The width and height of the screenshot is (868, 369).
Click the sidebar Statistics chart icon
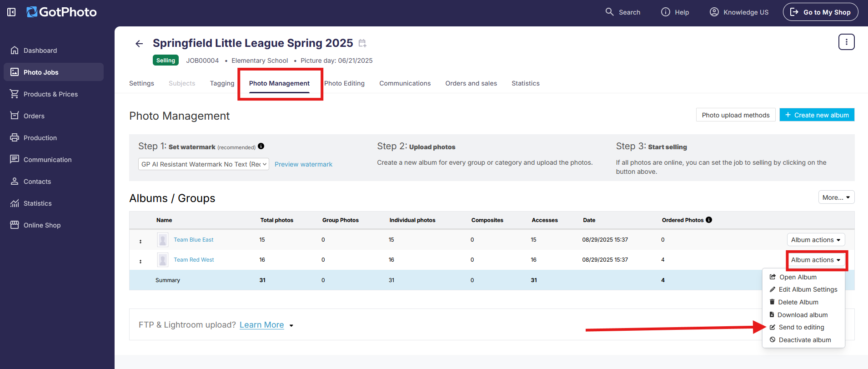[15, 203]
